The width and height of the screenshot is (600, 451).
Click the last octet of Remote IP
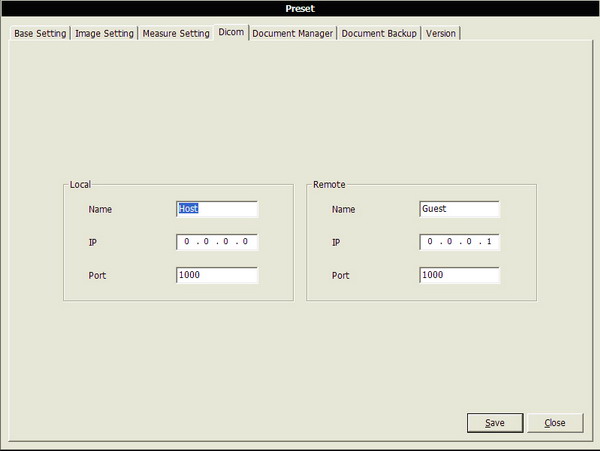click(x=489, y=242)
